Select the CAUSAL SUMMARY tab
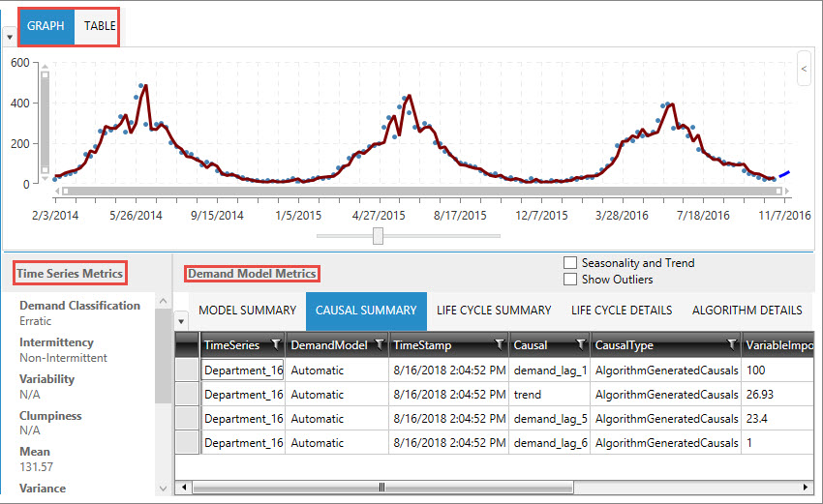 pos(366,311)
